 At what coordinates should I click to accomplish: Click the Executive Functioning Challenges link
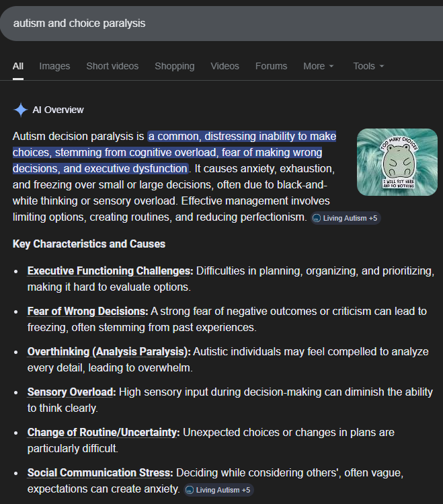pos(110,271)
